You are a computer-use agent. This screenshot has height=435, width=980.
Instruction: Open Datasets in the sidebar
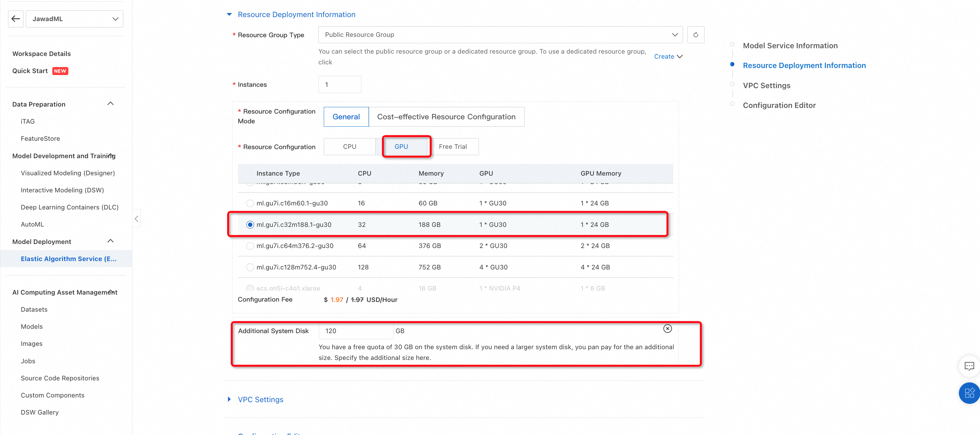(34, 310)
